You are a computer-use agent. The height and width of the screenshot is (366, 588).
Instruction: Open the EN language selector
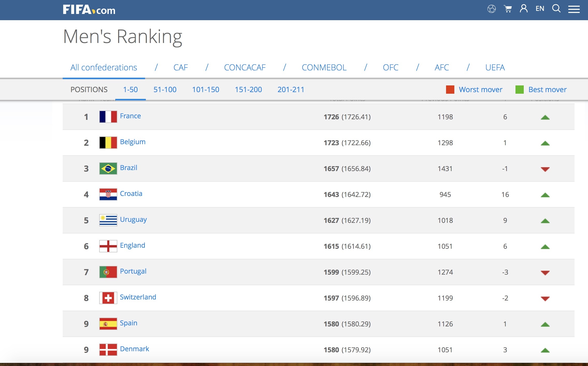tap(540, 9)
